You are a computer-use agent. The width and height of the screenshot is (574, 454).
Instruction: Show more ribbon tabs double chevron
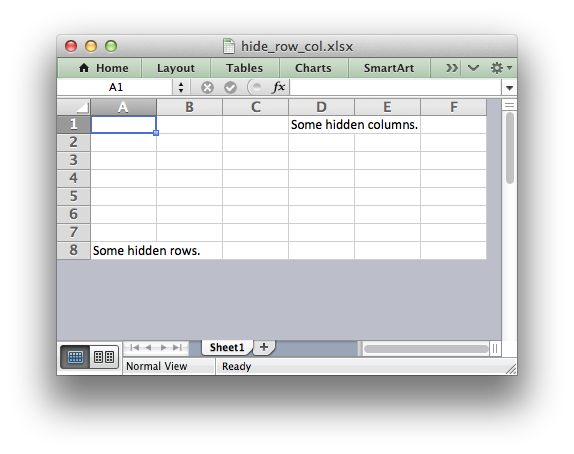(451, 68)
